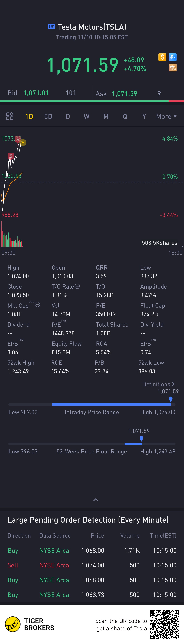Tap the P/B value 39.74

(x=101, y=371)
